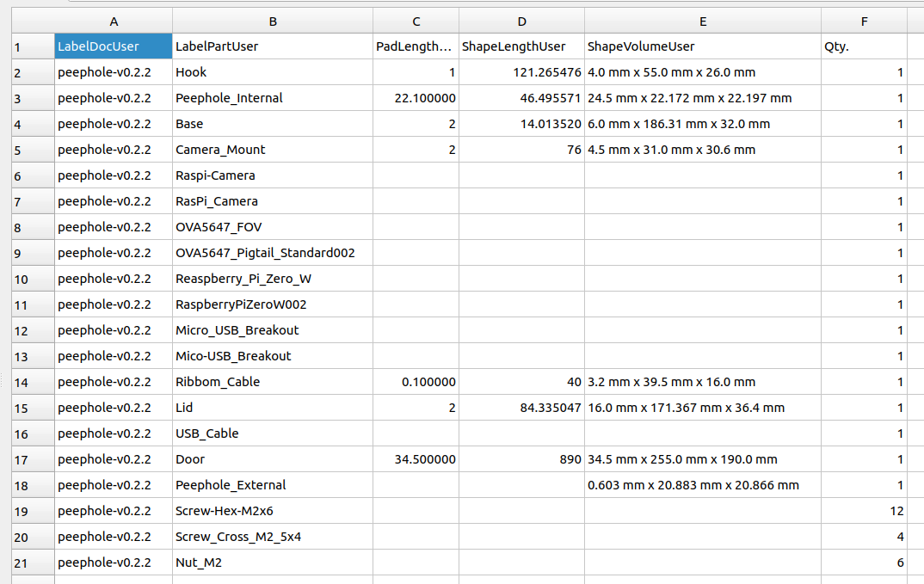924x584 pixels.
Task: Select the Peephole_External cell
Action: pos(273,485)
